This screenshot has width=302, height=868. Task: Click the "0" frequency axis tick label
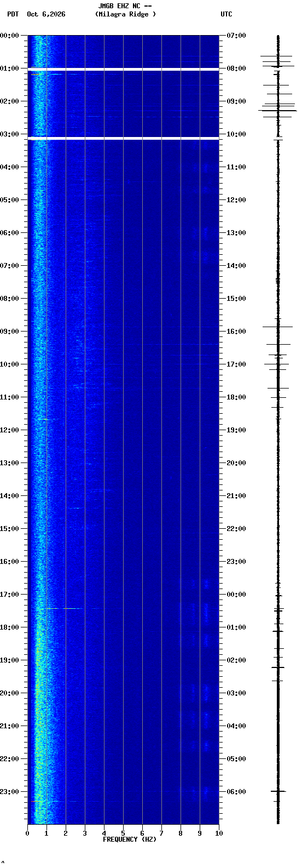pos(27,833)
